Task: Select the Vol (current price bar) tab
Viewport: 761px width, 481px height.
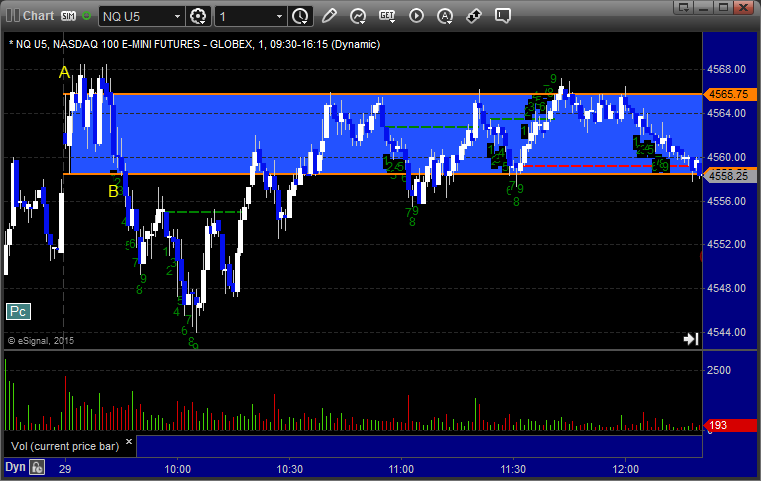Action: coord(65,446)
